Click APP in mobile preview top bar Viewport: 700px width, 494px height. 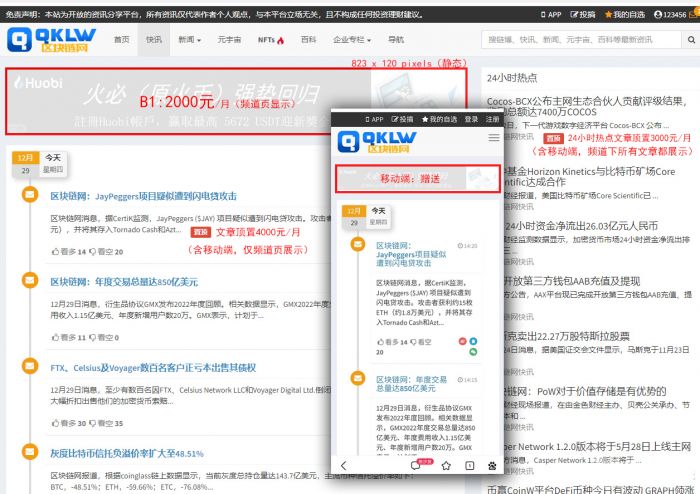pos(374,119)
